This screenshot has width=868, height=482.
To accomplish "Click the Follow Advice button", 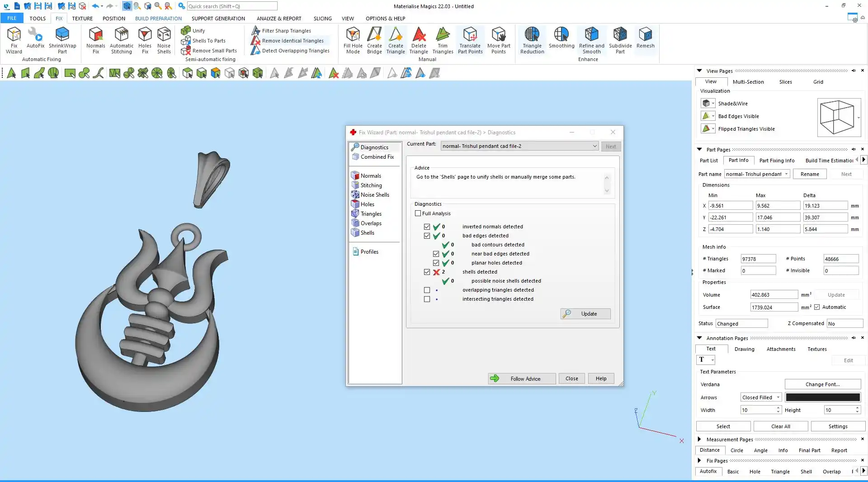I will pyautogui.click(x=522, y=378).
